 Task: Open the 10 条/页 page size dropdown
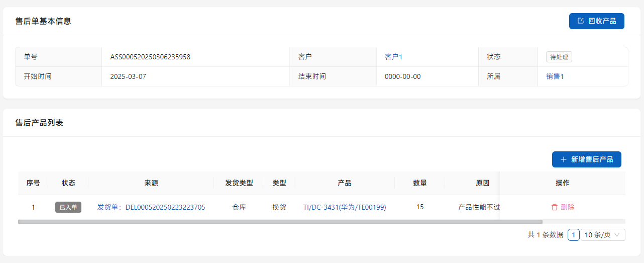pos(602,235)
